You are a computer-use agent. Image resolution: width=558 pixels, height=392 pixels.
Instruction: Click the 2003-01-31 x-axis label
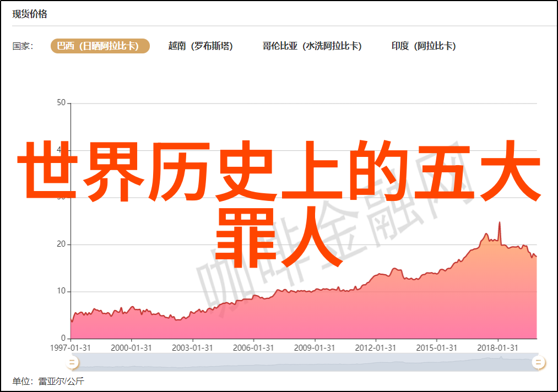coord(193,347)
